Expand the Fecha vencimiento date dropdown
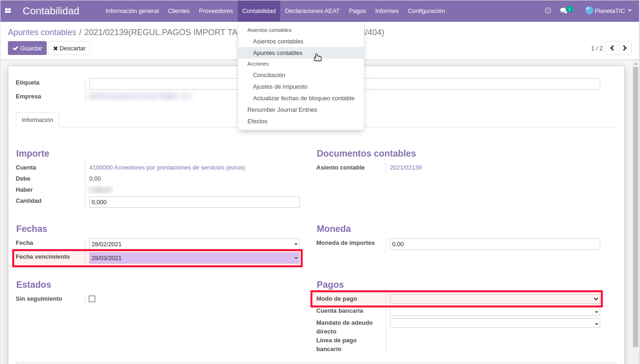Image resolution: width=640 pixels, height=364 pixels. click(296, 258)
